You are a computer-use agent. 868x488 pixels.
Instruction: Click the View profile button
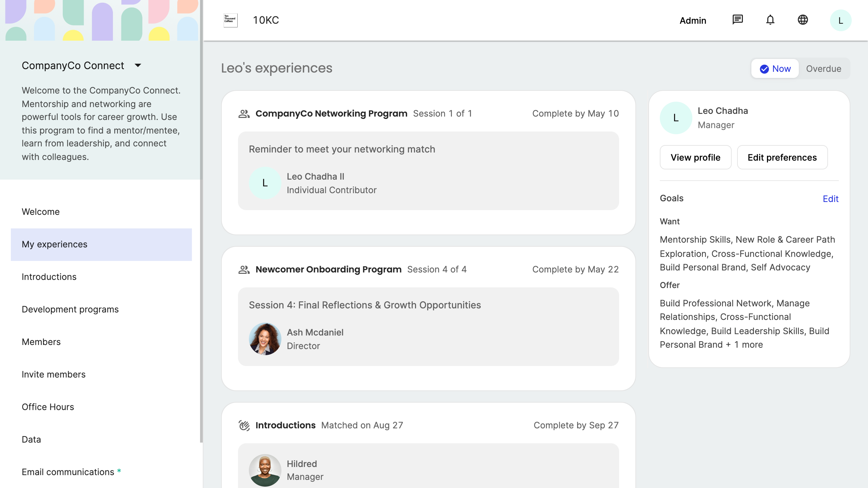pyautogui.click(x=695, y=158)
